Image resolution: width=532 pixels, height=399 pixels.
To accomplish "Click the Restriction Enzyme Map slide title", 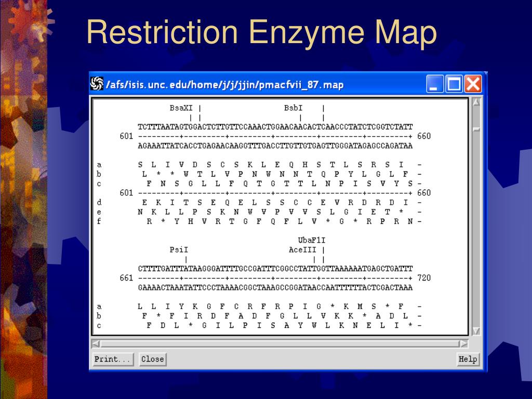I will coord(262,32).
